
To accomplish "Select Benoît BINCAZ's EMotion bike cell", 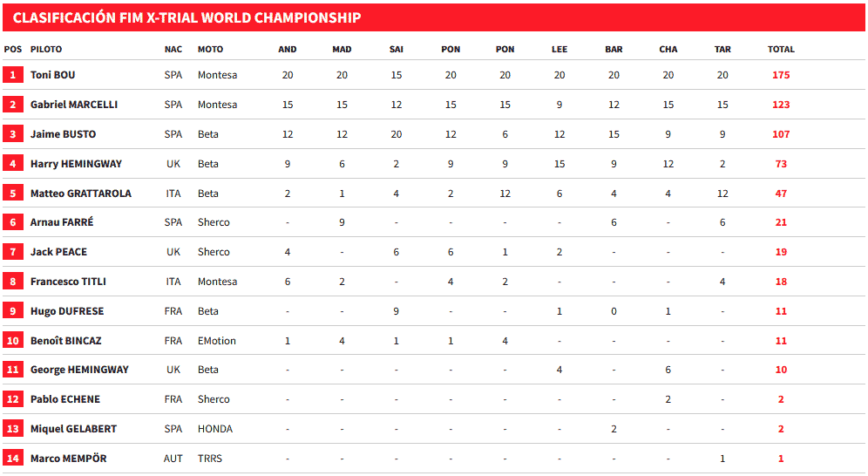I will [217, 341].
